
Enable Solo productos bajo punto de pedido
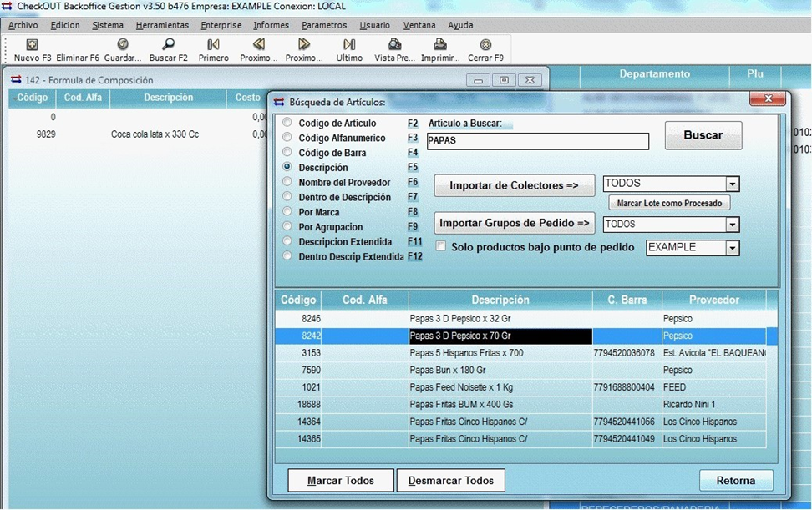pyautogui.click(x=441, y=246)
